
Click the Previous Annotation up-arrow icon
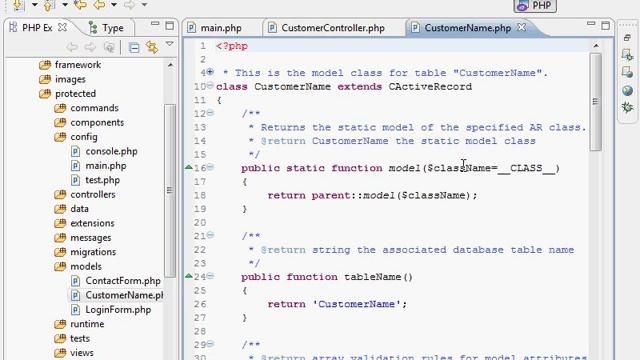pos(49,5)
